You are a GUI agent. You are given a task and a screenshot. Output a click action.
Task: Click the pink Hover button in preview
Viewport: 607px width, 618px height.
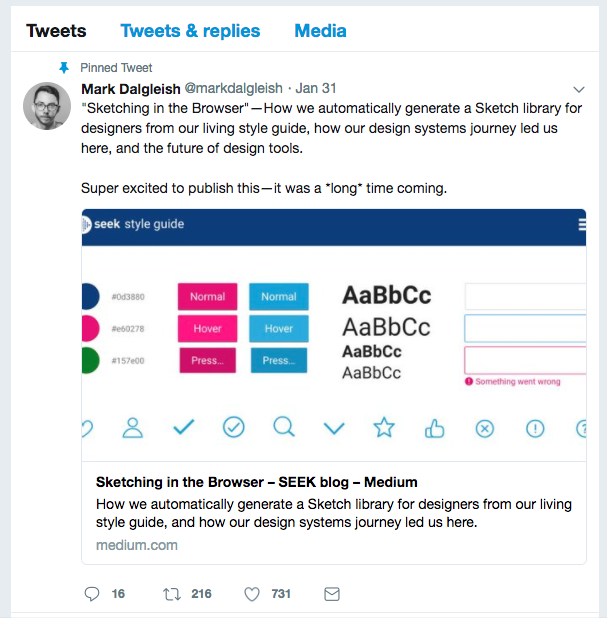(x=207, y=328)
